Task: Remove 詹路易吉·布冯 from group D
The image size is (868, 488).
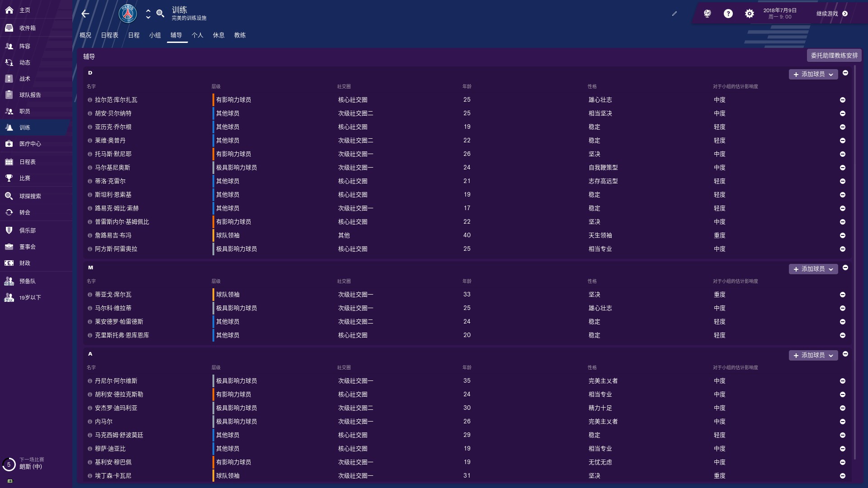Action: pyautogui.click(x=842, y=235)
